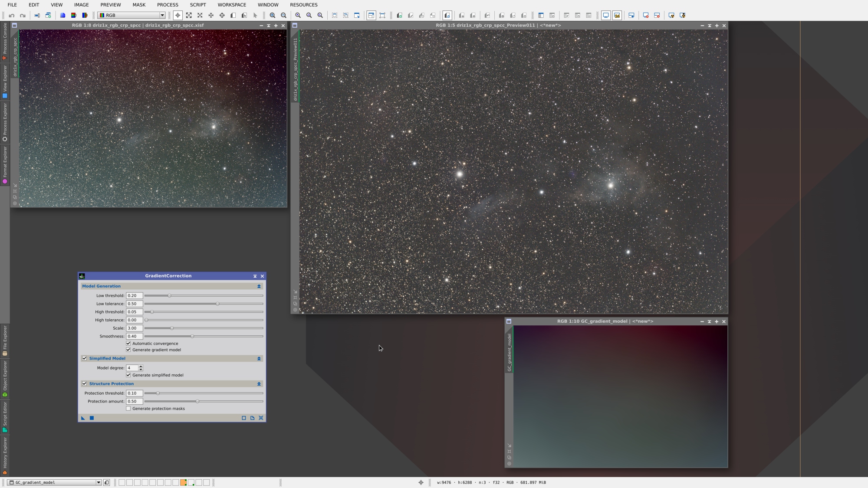
Task: Open the PREVIEW menu
Action: click(x=111, y=5)
